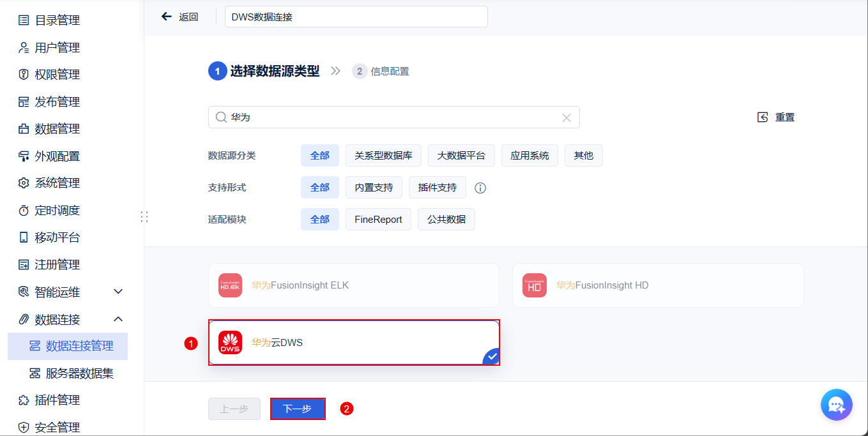Image resolution: width=868 pixels, height=436 pixels.
Task: Filter by 插件支持
Action: [x=438, y=188]
